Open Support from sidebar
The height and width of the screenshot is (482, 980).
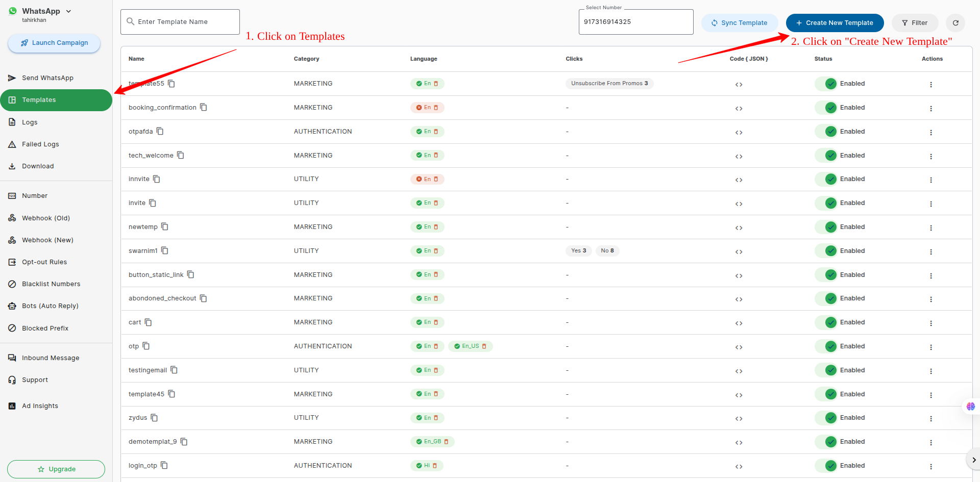tap(56, 380)
